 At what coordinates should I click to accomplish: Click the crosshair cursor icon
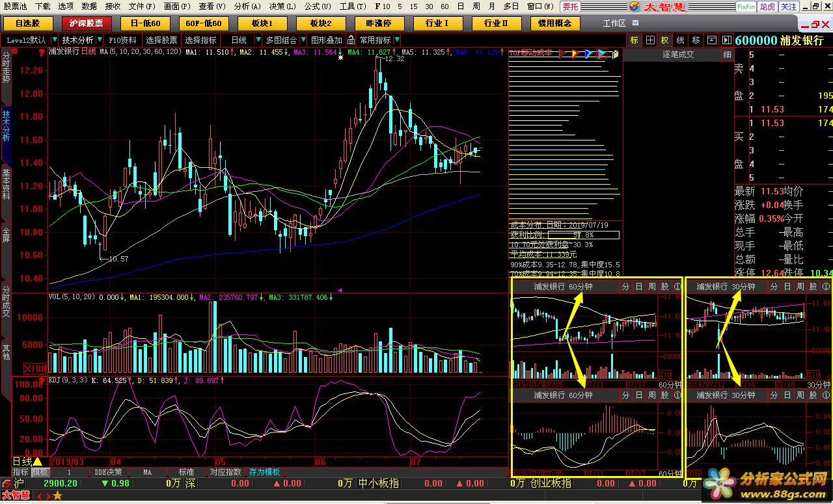pyautogui.click(x=650, y=40)
